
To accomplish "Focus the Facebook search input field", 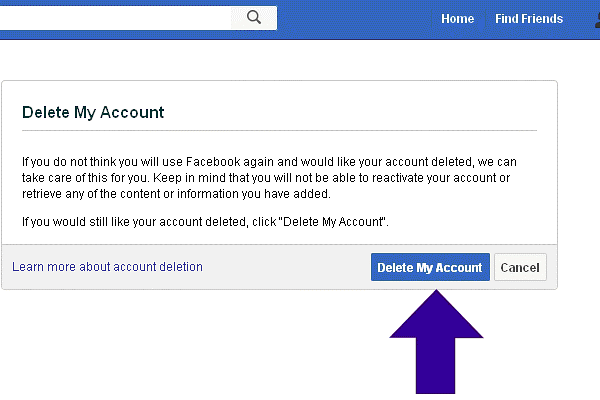I will click(120, 17).
